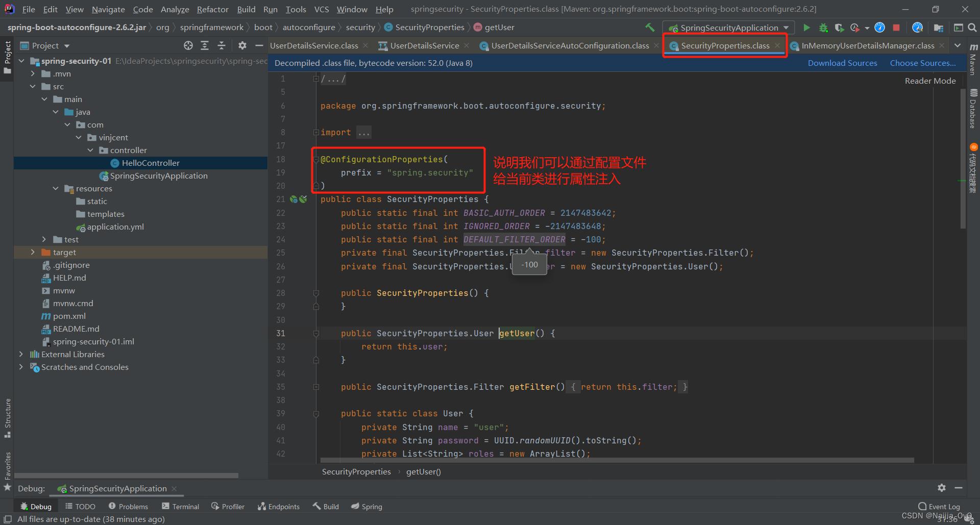Open Project panel settings gear
The width and height of the screenshot is (980, 525).
[242, 45]
